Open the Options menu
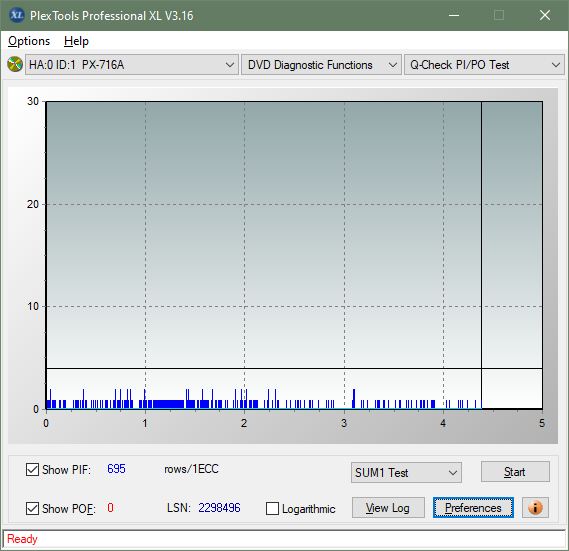Screen dimensions: 569x551 click(x=29, y=41)
